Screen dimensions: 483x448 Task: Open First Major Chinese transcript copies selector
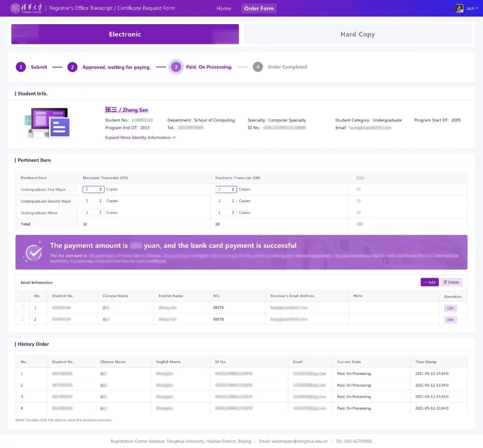point(93,190)
